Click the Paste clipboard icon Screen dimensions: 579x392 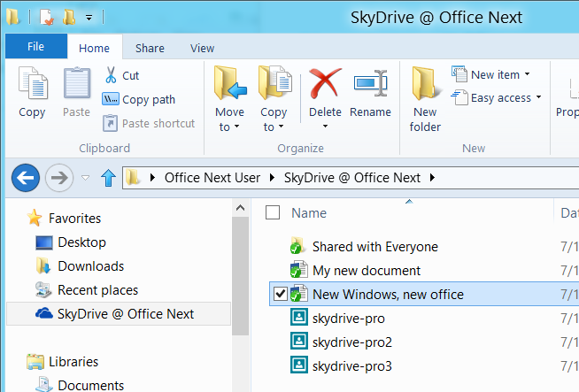tap(77, 83)
